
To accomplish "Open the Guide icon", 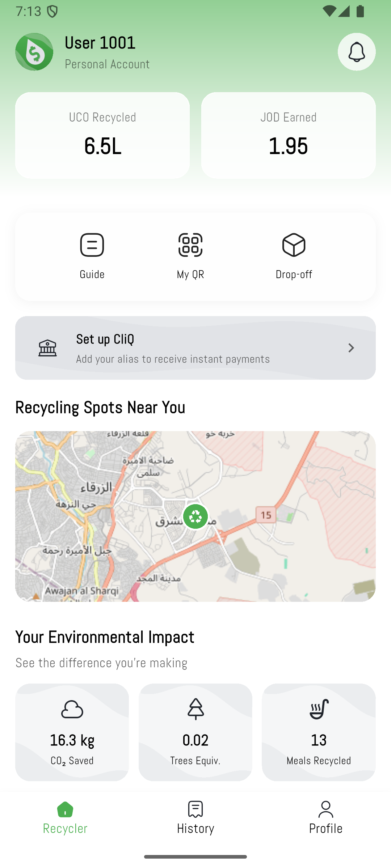I will (92, 245).
